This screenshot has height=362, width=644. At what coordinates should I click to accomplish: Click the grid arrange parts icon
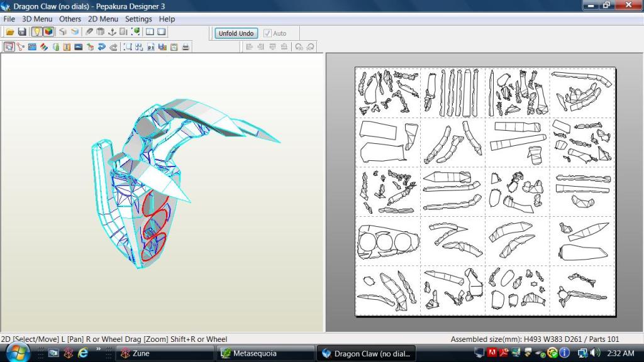coord(139,47)
